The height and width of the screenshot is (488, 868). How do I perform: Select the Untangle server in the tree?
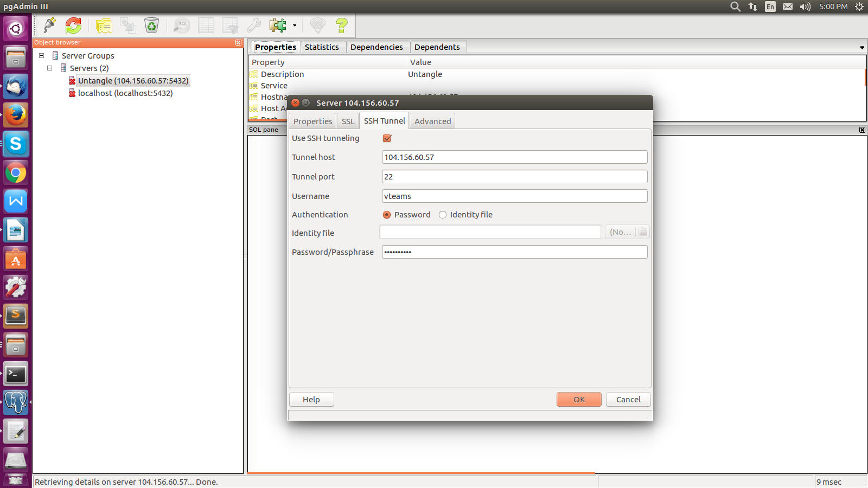pyautogui.click(x=133, y=81)
